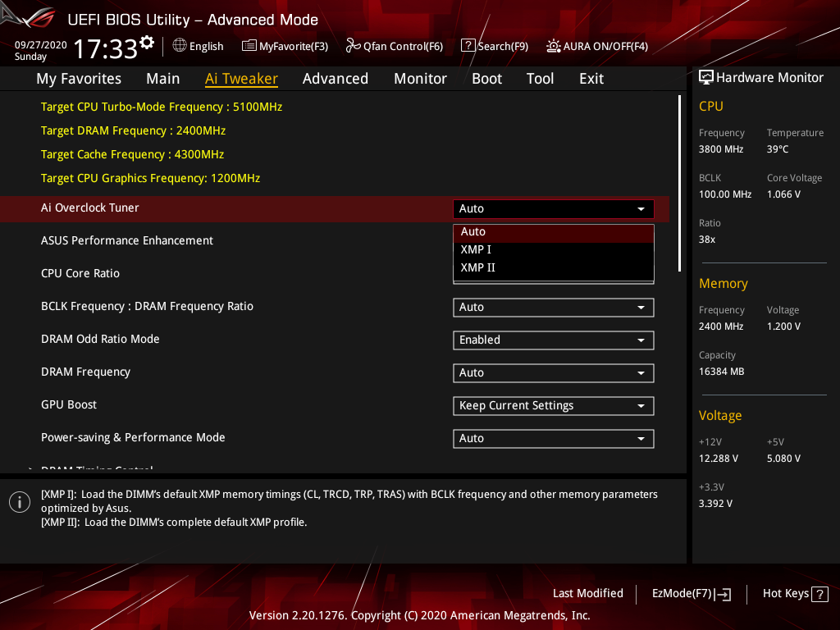Screen dimensions: 840x630
Task: Click Core Voltage value 1.066 V
Action: 783,194
